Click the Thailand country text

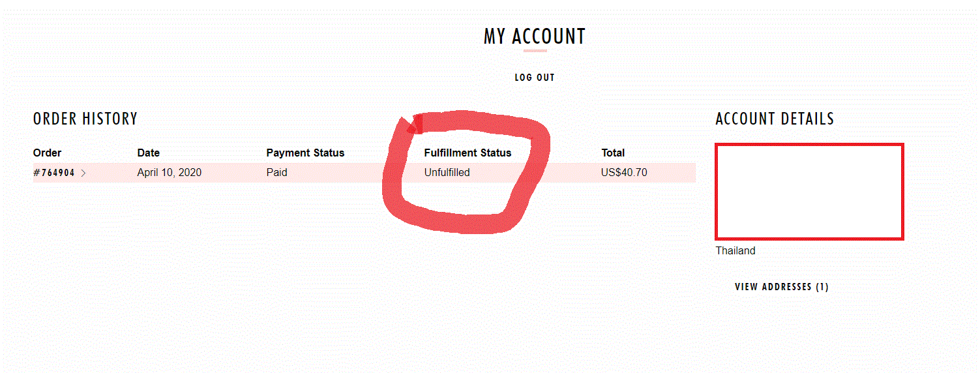[735, 251]
